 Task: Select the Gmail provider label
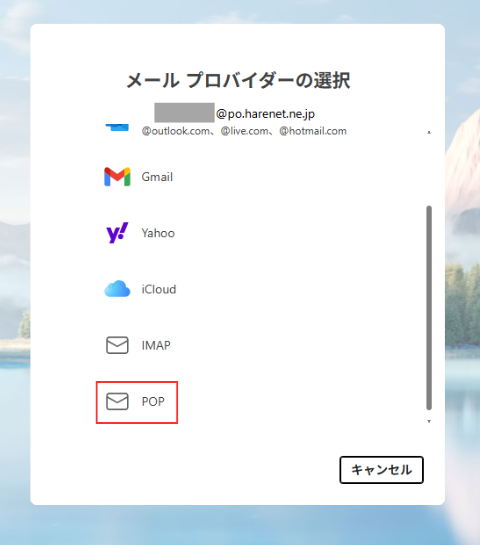tap(157, 177)
